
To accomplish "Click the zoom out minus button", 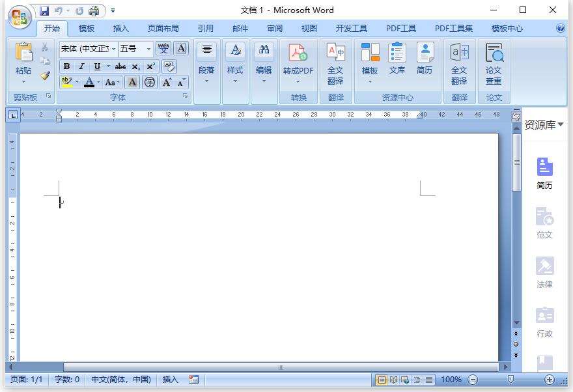I will click(473, 380).
